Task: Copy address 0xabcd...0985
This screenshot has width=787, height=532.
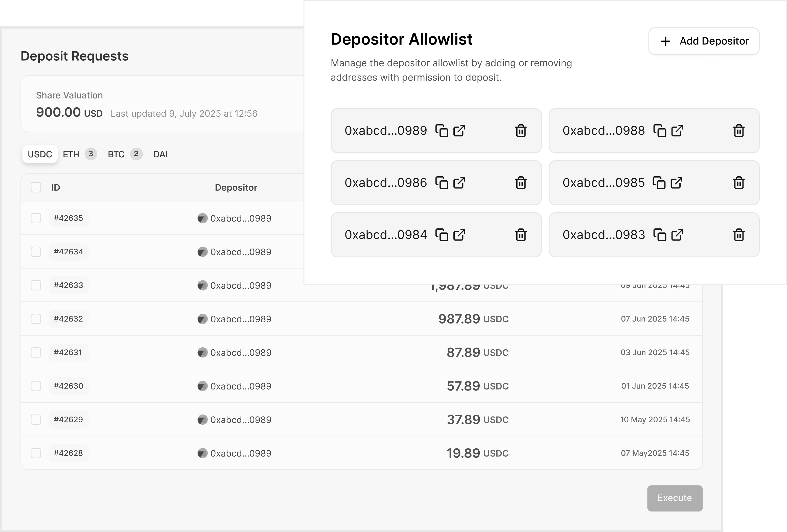Action: point(659,183)
